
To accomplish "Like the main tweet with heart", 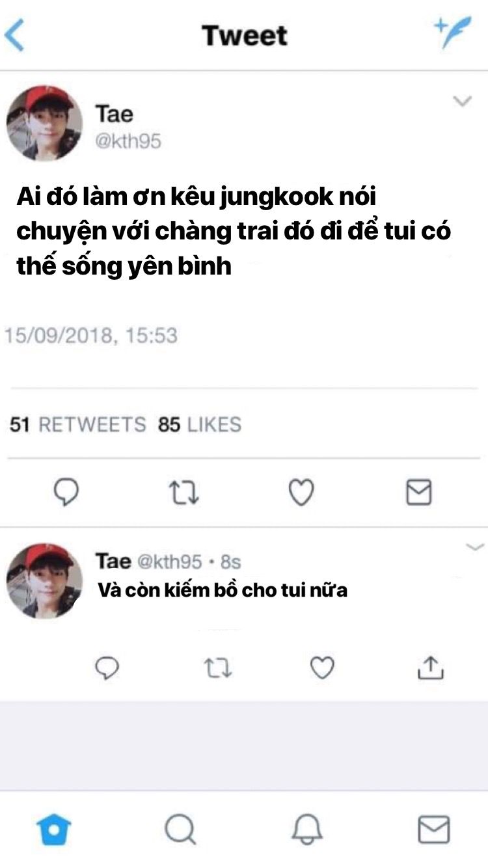I will (301, 493).
